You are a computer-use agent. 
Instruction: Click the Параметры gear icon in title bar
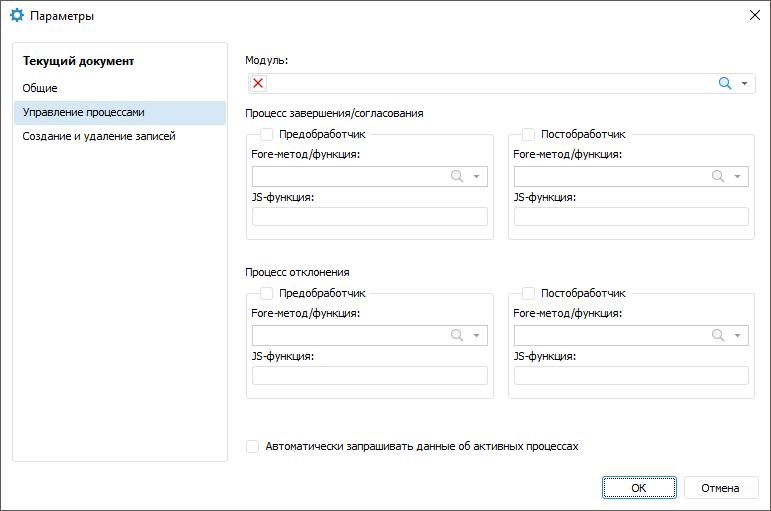tap(16, 16)
